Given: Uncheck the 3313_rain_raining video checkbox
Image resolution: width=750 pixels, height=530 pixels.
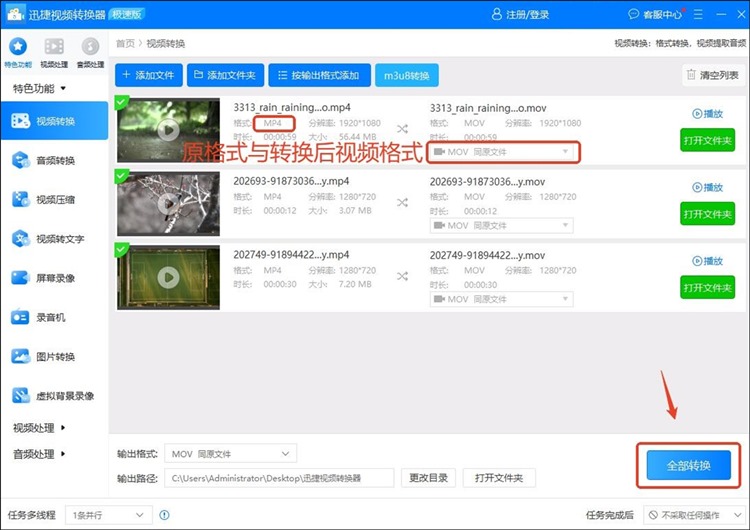Looking at the screenshot, I should [121, 102].
